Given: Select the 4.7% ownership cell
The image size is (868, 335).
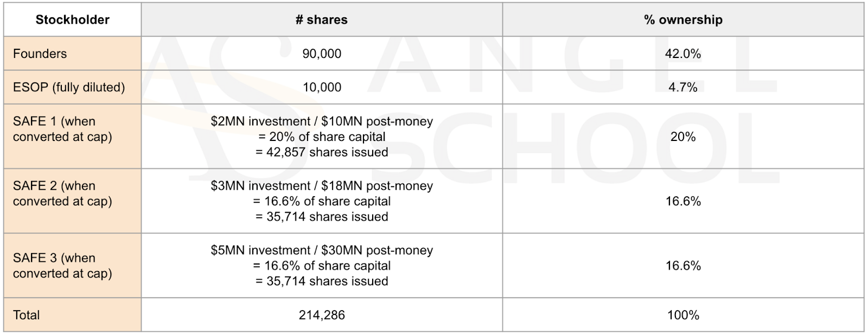Looking at the screenshot, I should [683, 87].
